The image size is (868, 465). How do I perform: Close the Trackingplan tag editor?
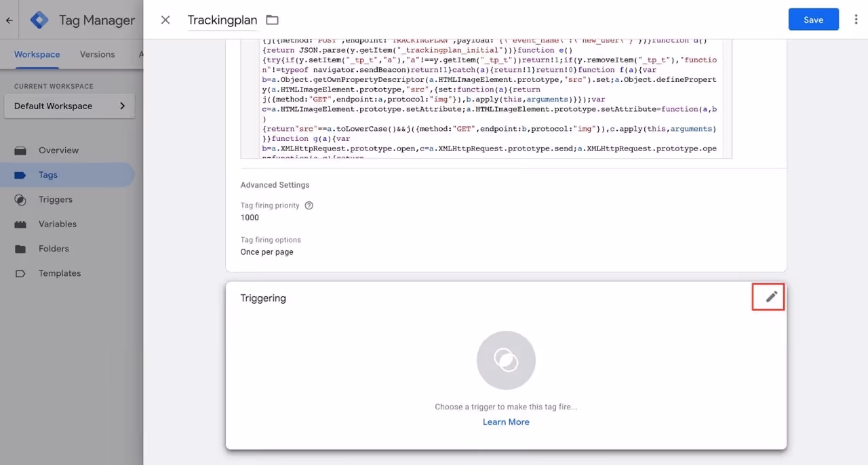click(165, 20)
